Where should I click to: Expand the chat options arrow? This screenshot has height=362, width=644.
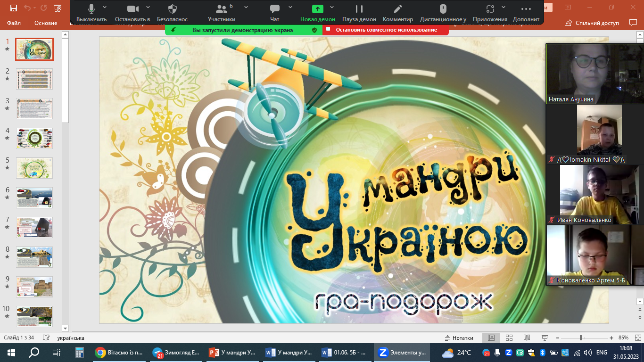290,7
